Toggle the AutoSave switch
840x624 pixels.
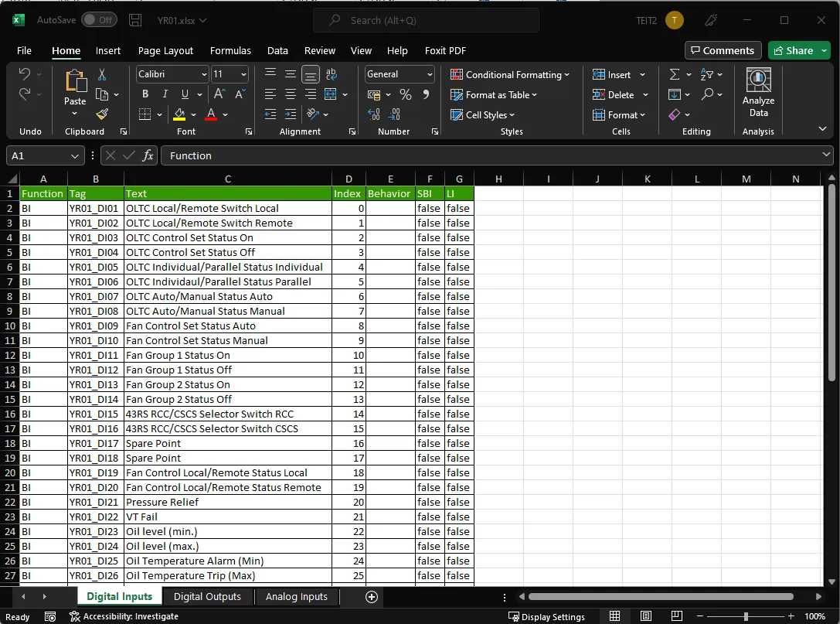(99, 20)
